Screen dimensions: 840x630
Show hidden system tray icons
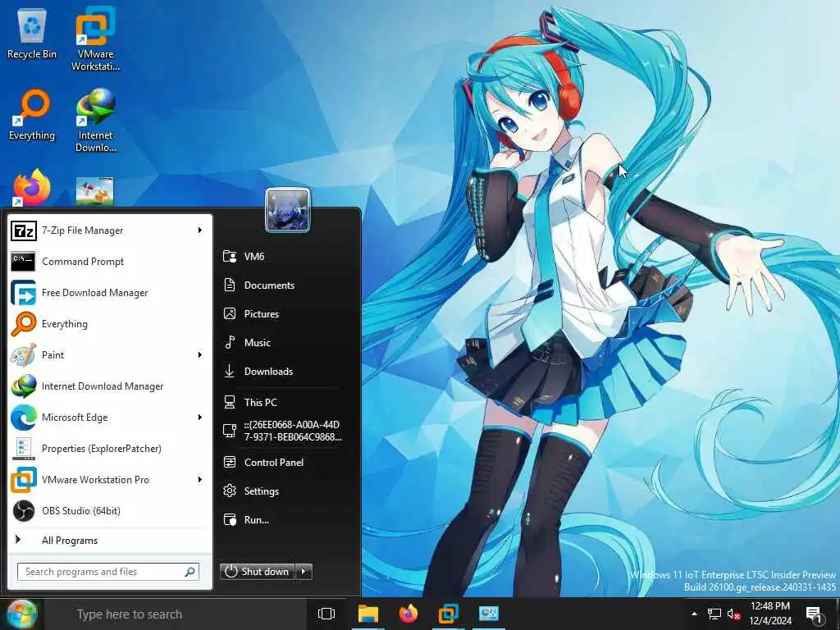point(694,614)
